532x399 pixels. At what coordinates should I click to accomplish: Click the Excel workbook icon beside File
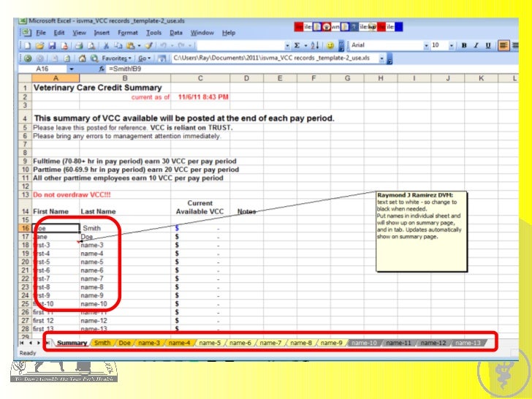tap(26, 33)
